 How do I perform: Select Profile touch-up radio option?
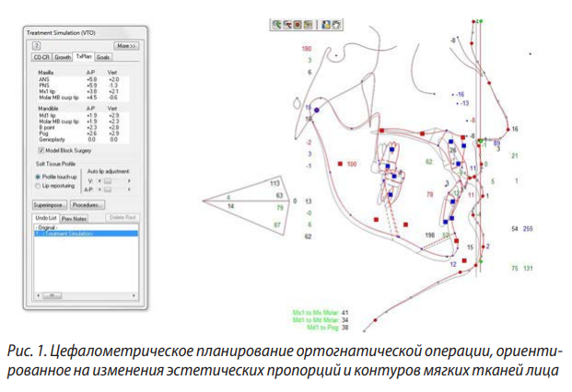click(38, 177)
